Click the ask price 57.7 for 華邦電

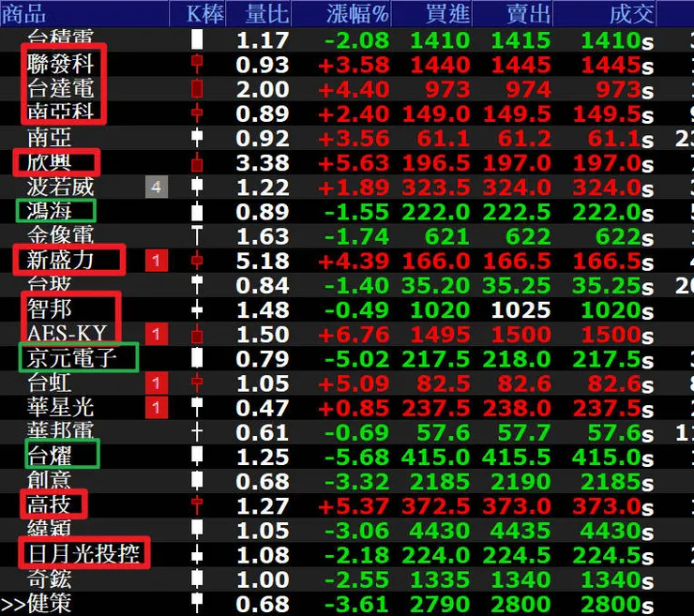point(524,433)
